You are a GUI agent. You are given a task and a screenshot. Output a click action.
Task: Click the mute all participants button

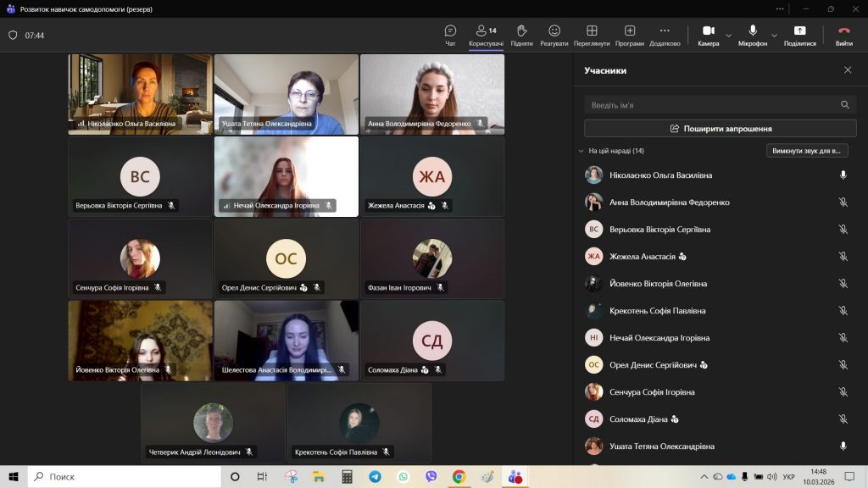coord(806,151)
